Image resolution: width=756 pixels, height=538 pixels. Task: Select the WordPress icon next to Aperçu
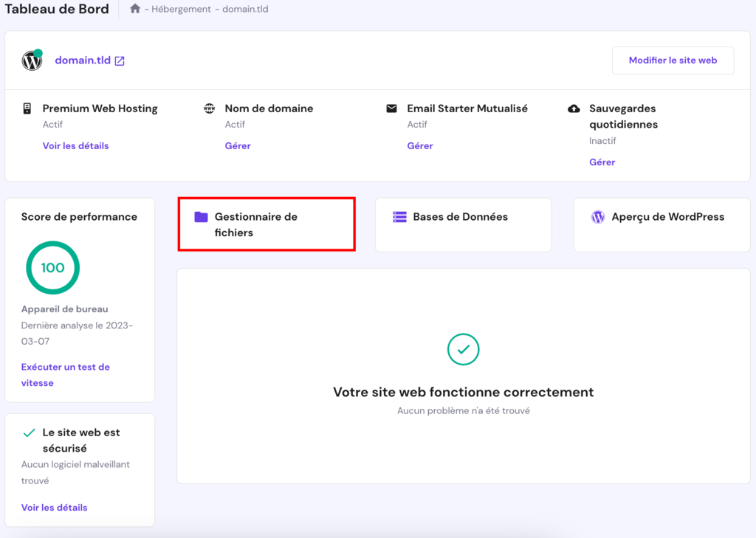point(597,216)
